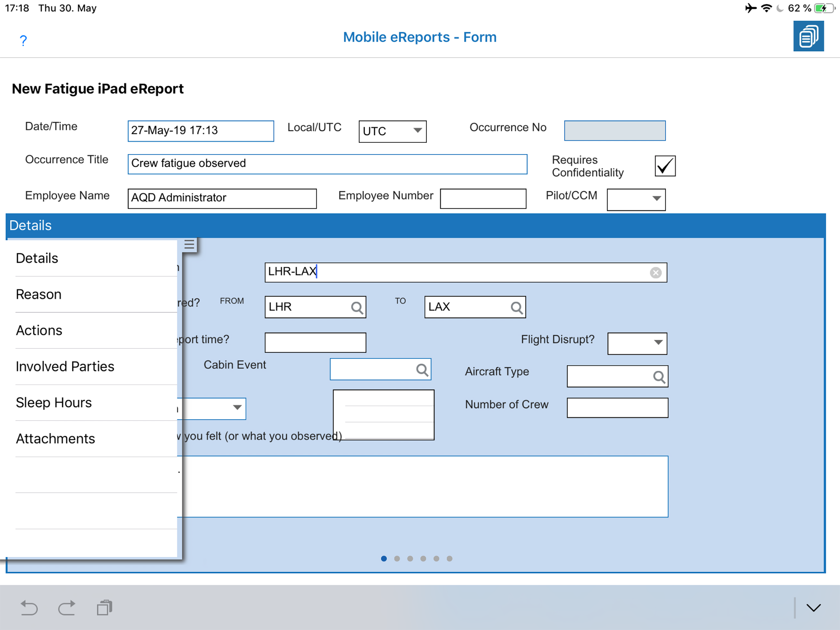Screen dimensions: 840x630
Task: Tap the Cabin Event input field
Action: tap(380, 369)
